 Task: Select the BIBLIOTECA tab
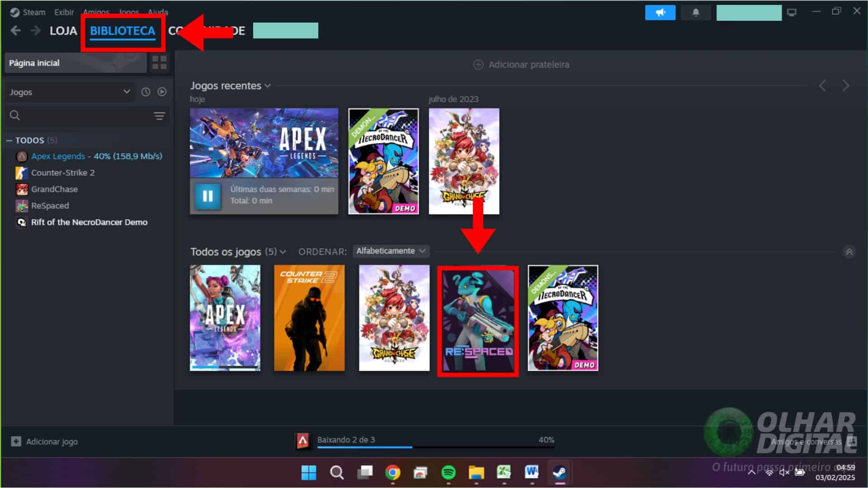(x=123, y=31)
